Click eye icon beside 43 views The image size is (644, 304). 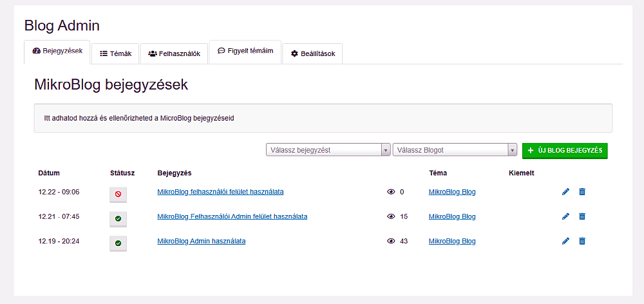tap(391, 241)
